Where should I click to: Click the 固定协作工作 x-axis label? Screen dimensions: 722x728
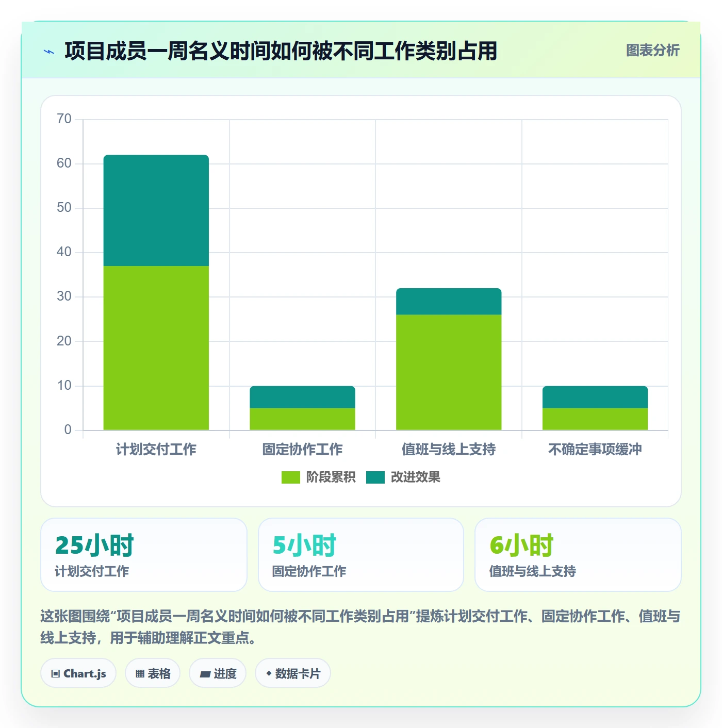click(303, 450)
